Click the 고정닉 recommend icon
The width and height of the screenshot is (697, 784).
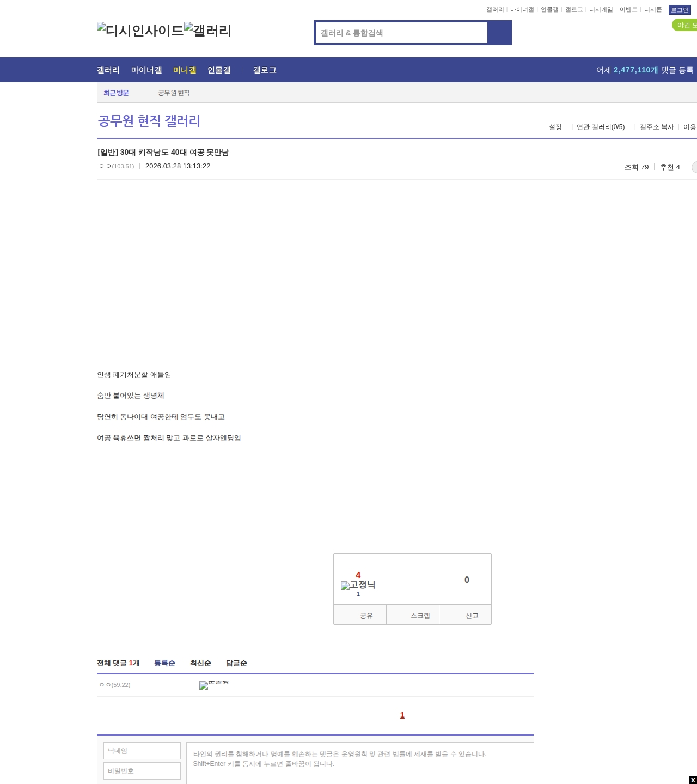pyautogui.click(x=358, y=585)
